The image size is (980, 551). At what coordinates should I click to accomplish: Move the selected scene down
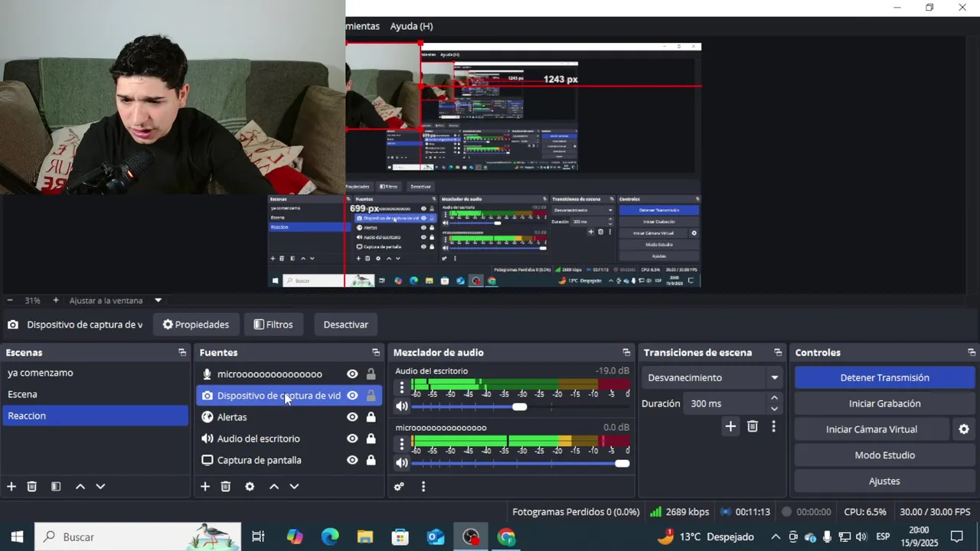100,487
